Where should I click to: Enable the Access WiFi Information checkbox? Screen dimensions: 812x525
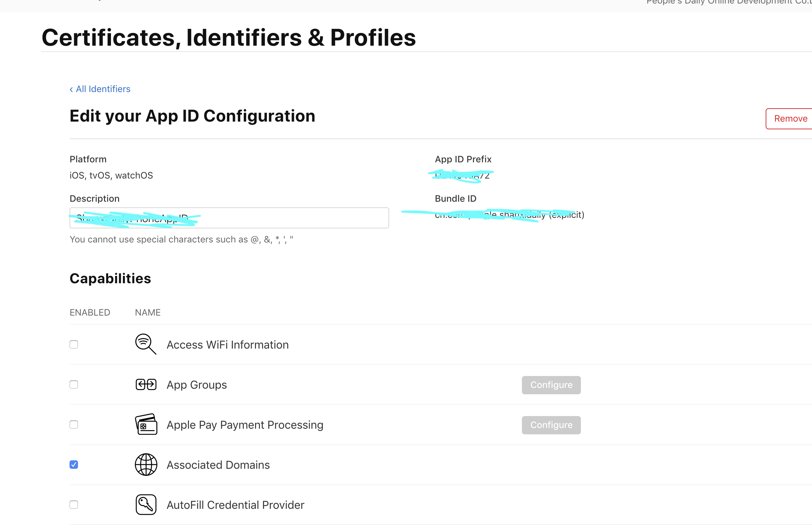click(74, 344)
